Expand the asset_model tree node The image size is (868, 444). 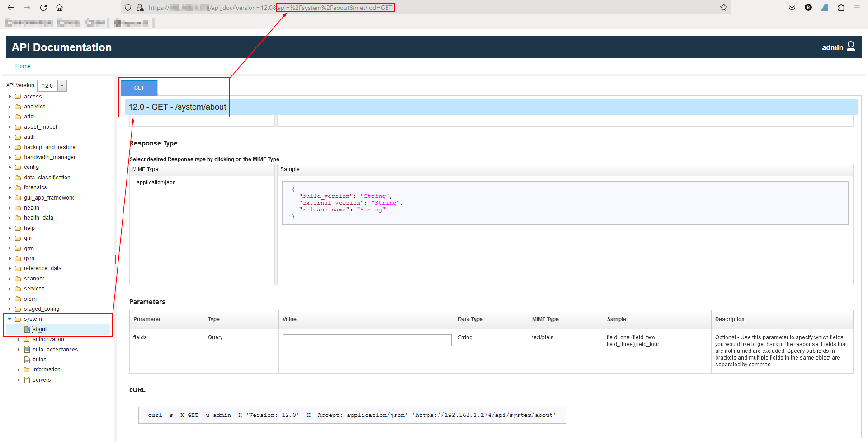coord(10,127)
